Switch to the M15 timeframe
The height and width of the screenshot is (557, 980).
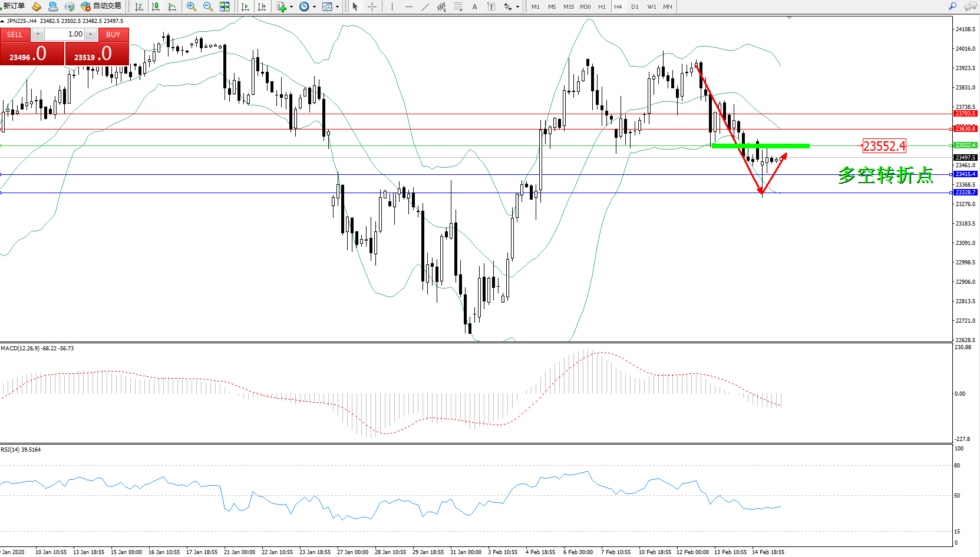(x=568, y=6)
